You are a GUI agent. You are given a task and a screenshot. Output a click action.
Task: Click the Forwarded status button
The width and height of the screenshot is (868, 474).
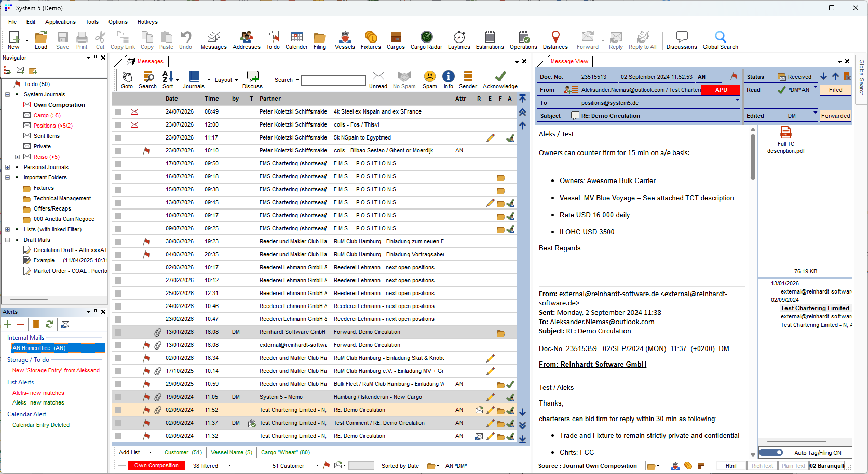click(x=835, y=116)
